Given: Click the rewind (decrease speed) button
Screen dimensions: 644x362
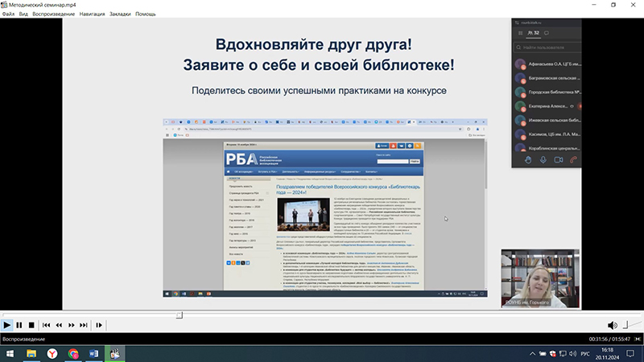Looking at the screenshot, I should coord(60,325).
